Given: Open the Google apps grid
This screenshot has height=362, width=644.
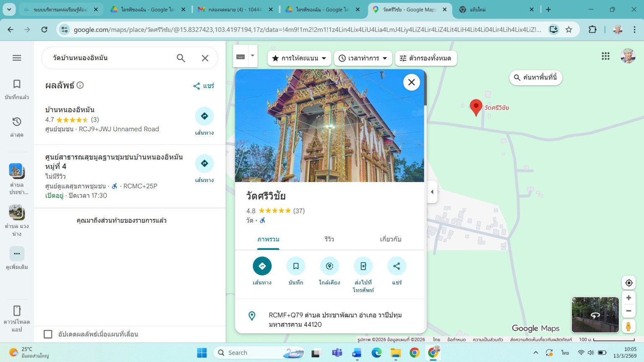Looking at the screenshot, I should (x=605, y=56).
